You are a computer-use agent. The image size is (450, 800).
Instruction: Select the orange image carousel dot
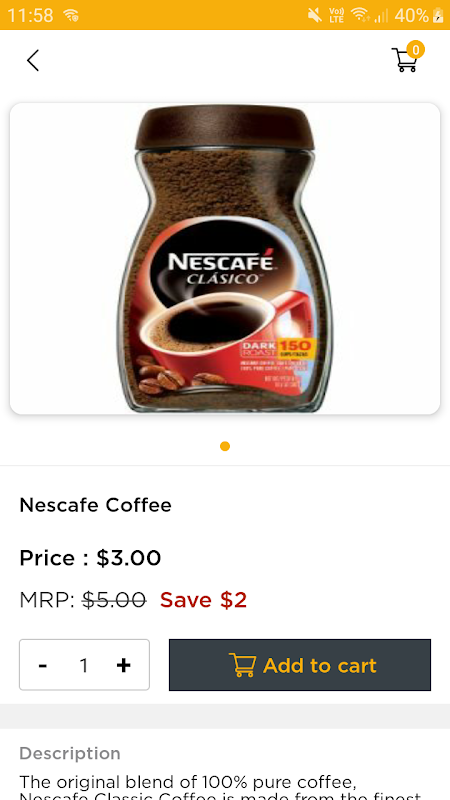[225, 446]
